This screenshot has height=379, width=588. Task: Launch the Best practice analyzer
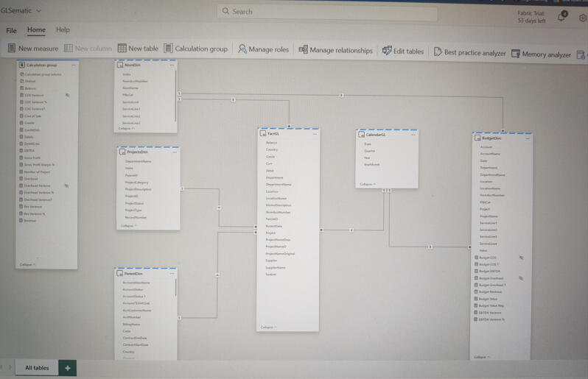(469, 52)
